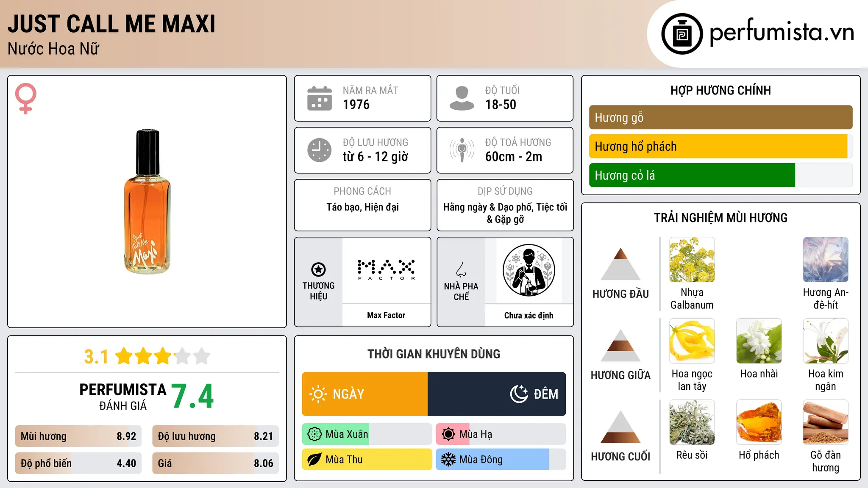868x488 pixels.
Task: Click the Hương giữa pyramid icon
Action: [x=620, y=345]
